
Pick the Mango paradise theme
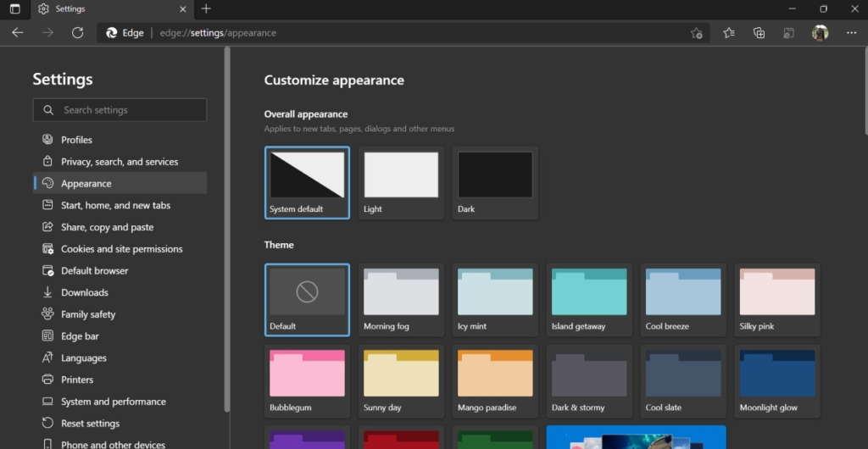tap(495, 381)
